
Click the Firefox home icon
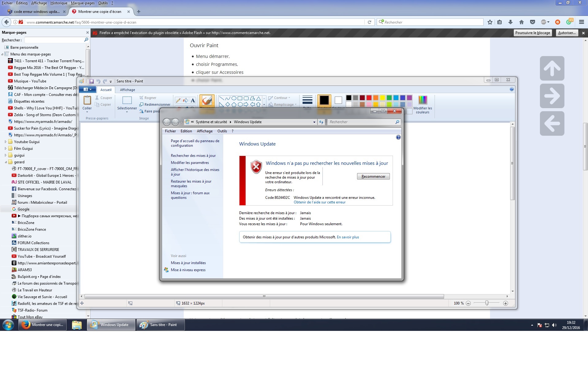522,22
